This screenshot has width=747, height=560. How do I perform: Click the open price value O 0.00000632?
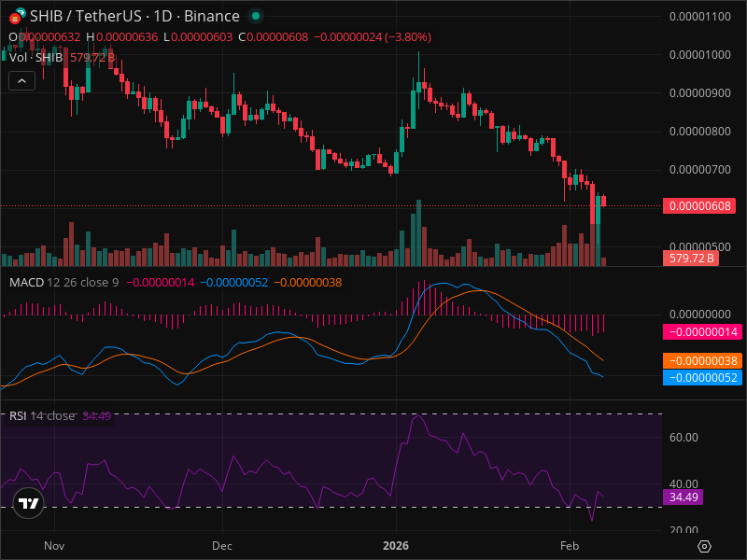tap(45, 37)
